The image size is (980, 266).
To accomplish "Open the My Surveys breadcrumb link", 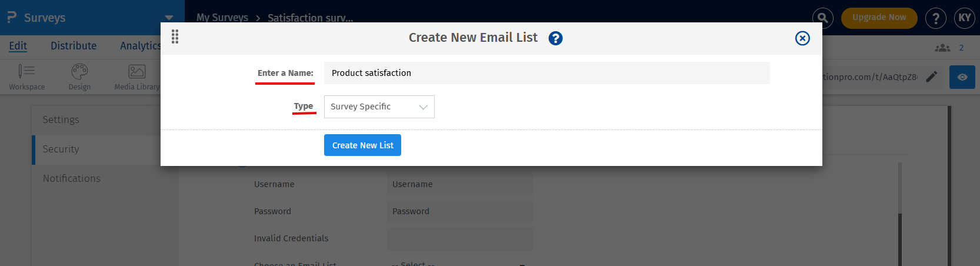I will 222,18.
